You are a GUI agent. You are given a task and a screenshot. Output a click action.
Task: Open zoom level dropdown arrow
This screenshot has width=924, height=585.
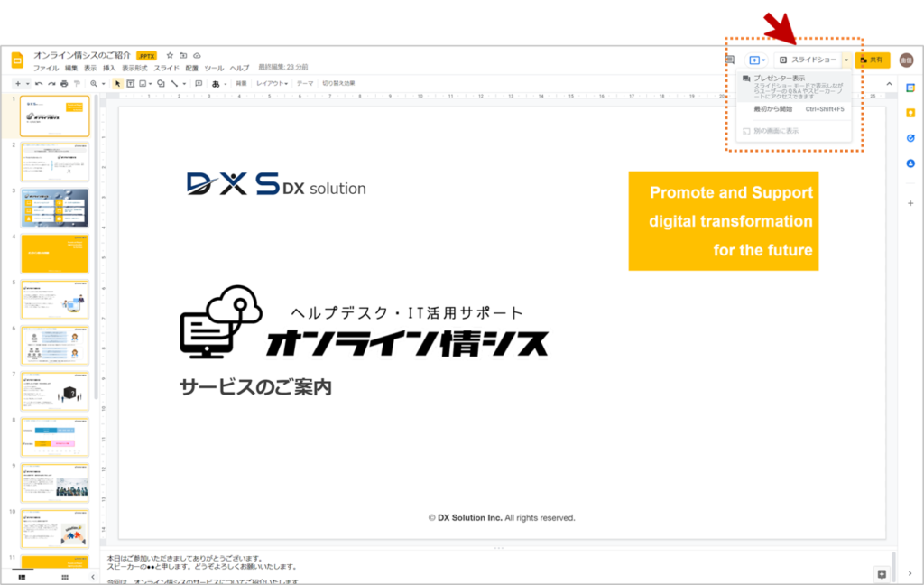(103, 84)
